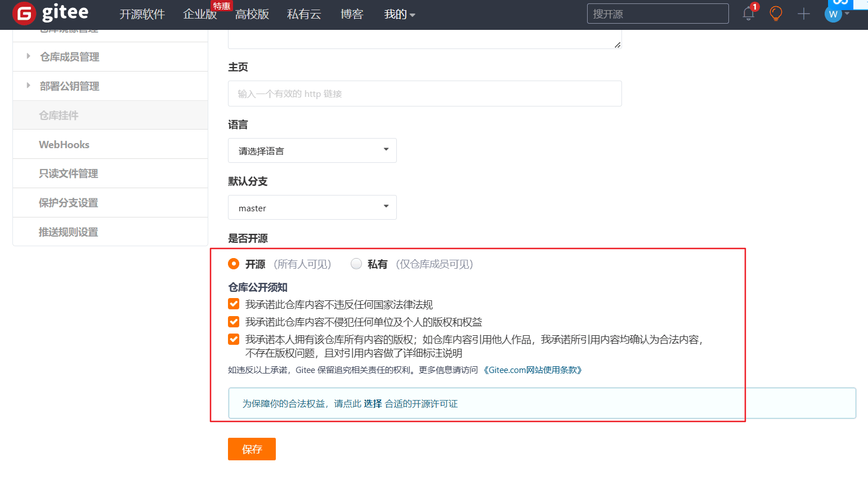Select the 私有 radio option
Viewport: 868px width, 493px height.
point(356,263)
